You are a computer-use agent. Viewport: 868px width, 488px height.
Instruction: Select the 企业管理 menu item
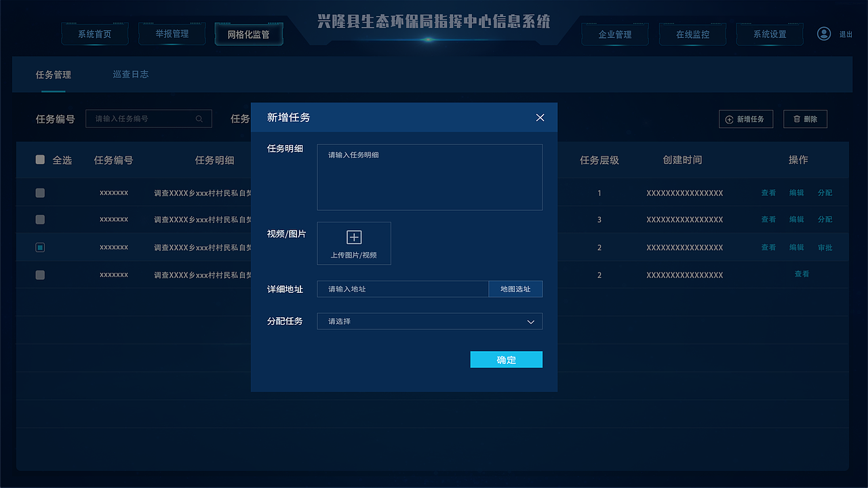click(614, 34)
